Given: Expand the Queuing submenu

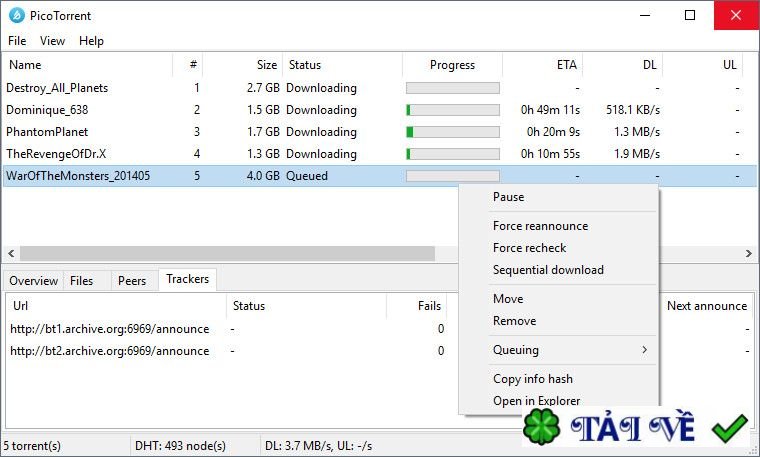Looking at the screenshot, I should [558, 350].
